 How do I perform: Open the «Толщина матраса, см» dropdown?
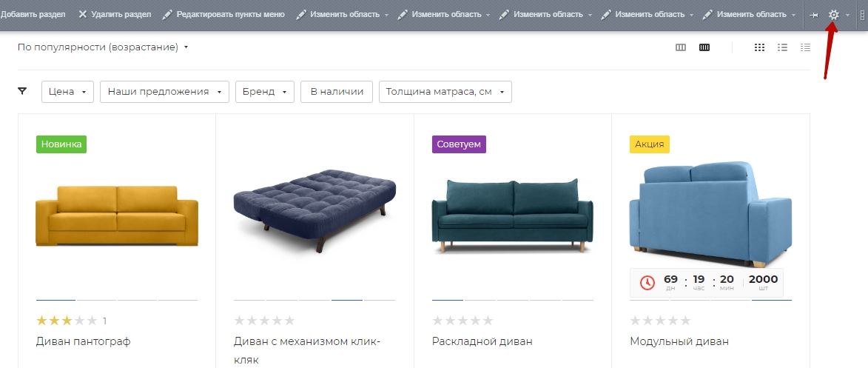click(445, 92)
